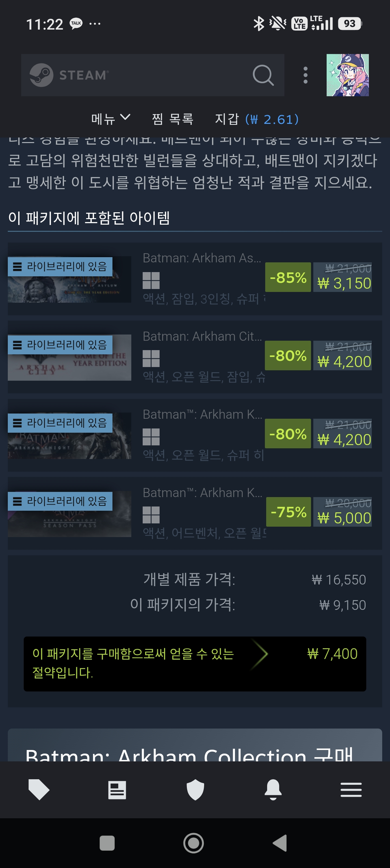Open 지갑 wallet balance link
The image size is (390, 868).
(x=257, y=119)
